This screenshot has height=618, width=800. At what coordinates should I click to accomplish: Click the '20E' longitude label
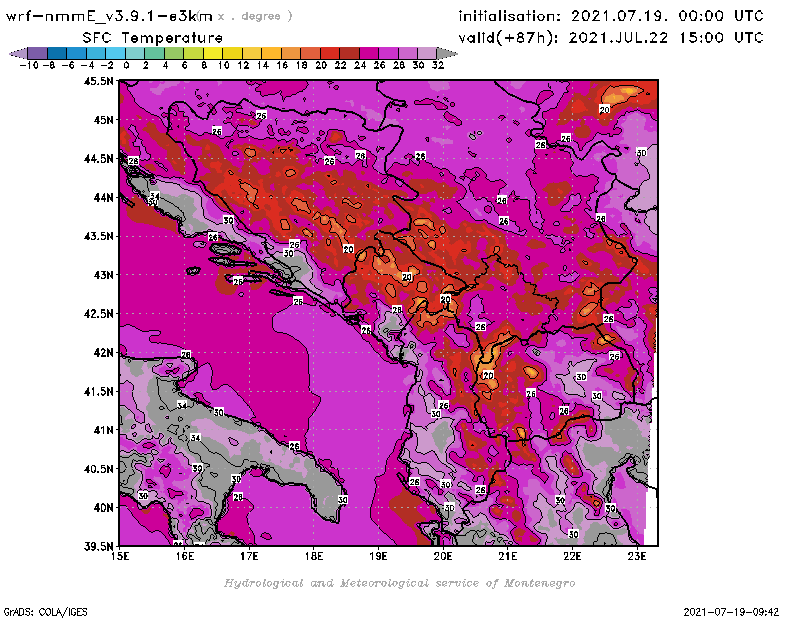(x=443, y=556)
